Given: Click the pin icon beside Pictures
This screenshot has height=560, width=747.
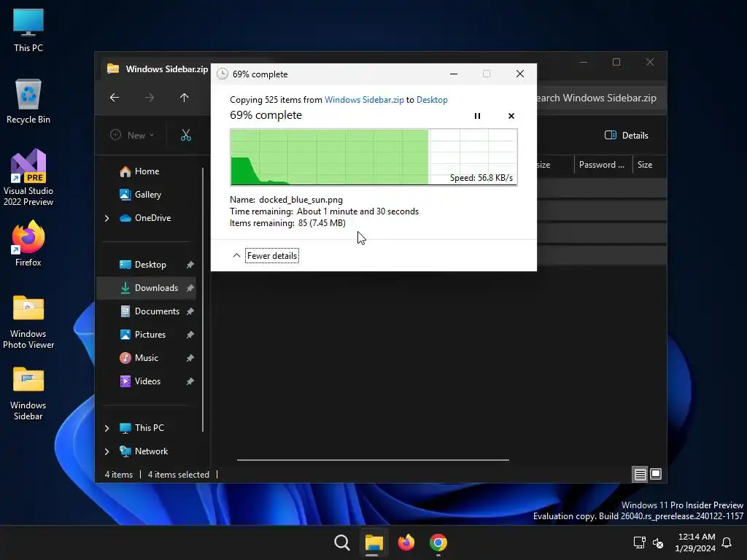Looking at the screenshot, I should 190,335.
